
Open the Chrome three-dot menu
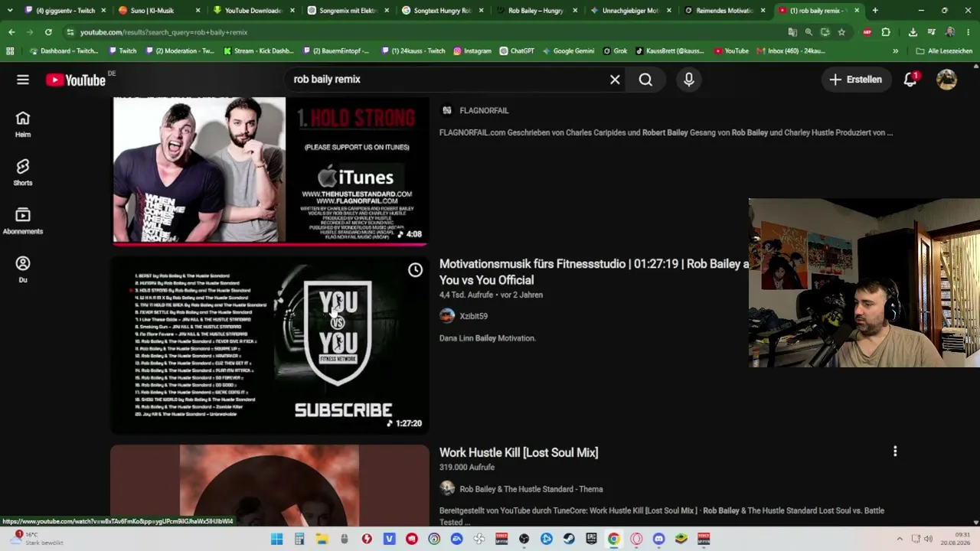[968, 32]
